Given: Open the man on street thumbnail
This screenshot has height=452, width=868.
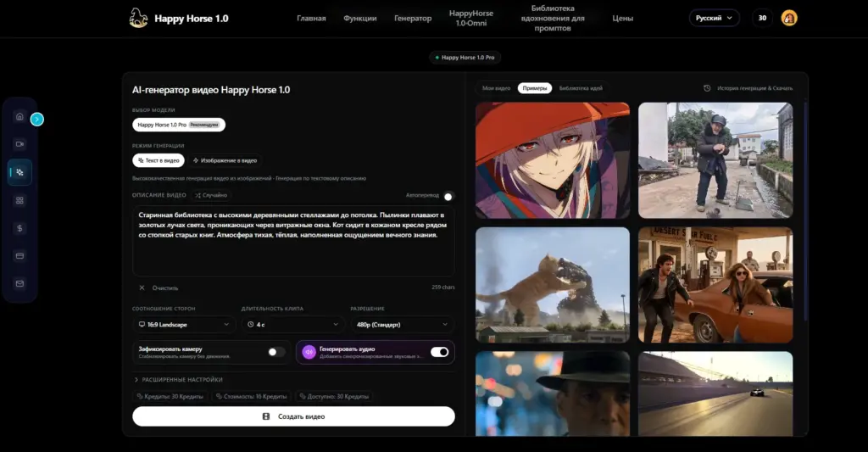Looking at the screenshot, I should (715, 160).
